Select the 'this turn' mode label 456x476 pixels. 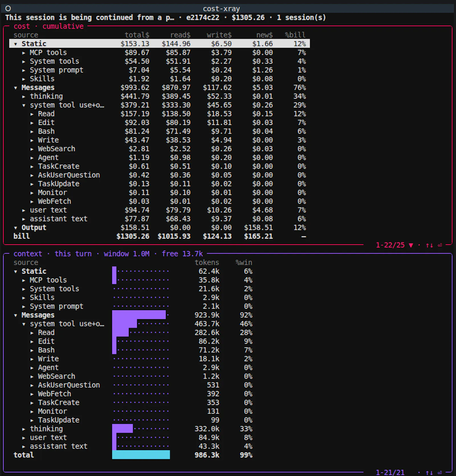pyautogui.click(x=73, y=254)
